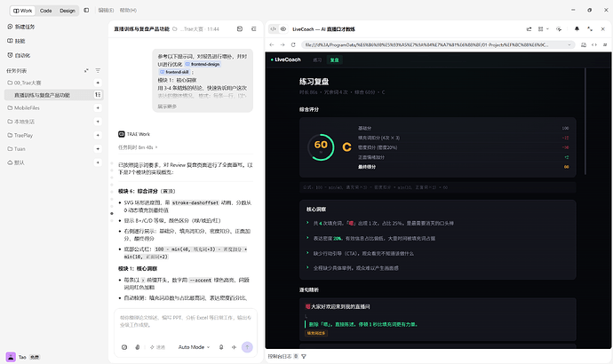Toggle device emulation icon in browser bar

[584, 45]
